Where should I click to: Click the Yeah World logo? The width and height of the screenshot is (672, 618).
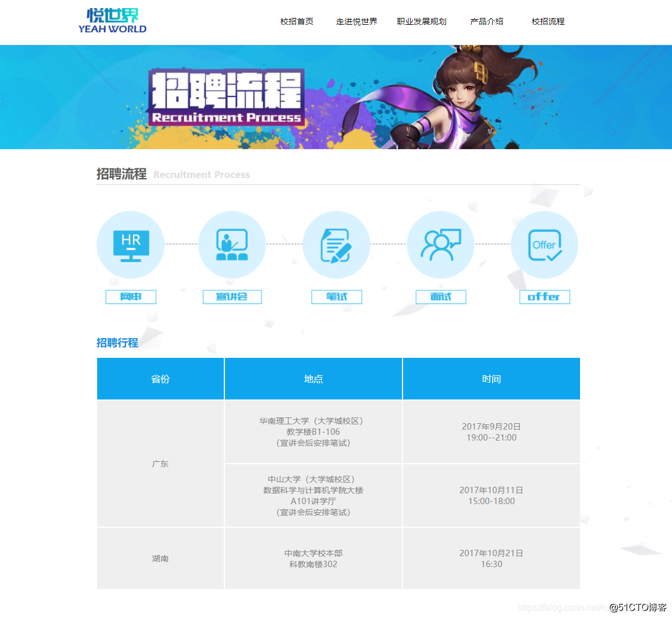(112, 21)
